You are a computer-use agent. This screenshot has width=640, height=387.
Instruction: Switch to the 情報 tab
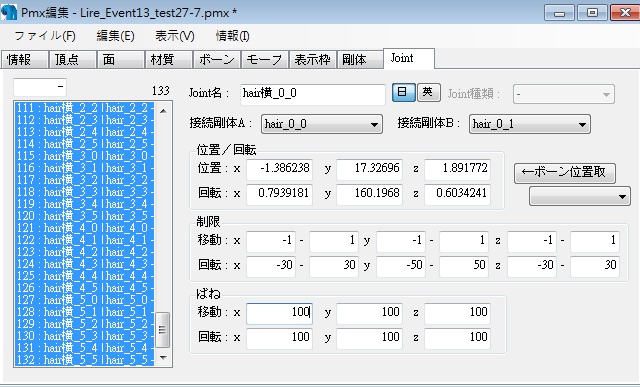tap(24, 60)
